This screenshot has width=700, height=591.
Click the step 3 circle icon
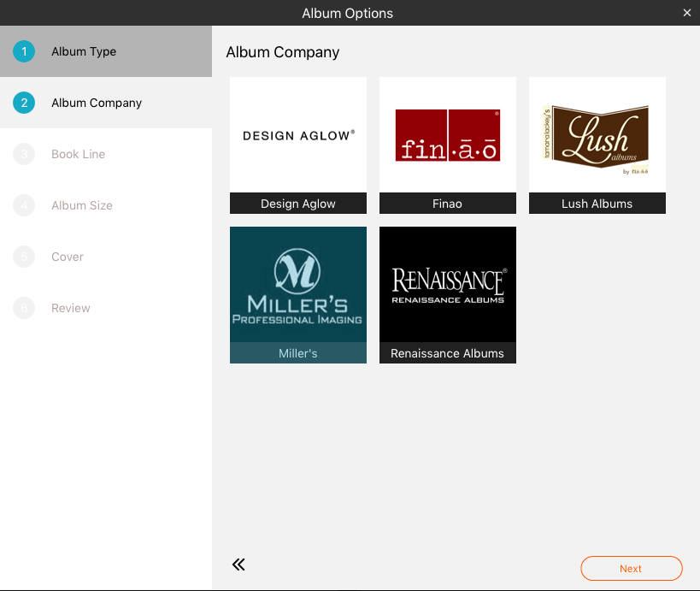(x=24, y=154)
